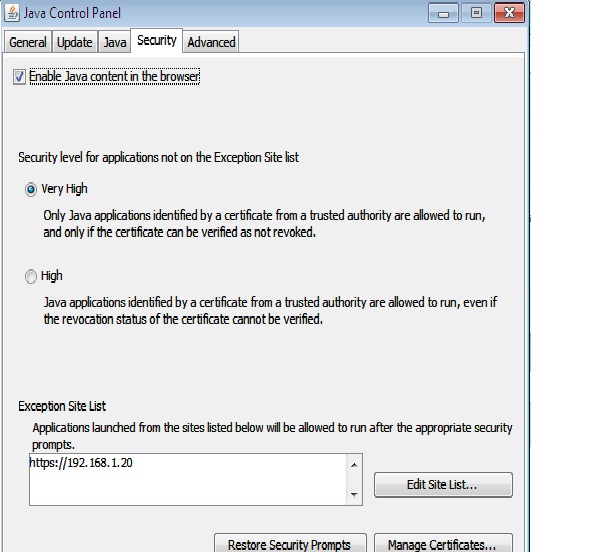Select the https://192.168.1.20 site entry
Screen dimensions: 614x552
click(x=81, y=463)
